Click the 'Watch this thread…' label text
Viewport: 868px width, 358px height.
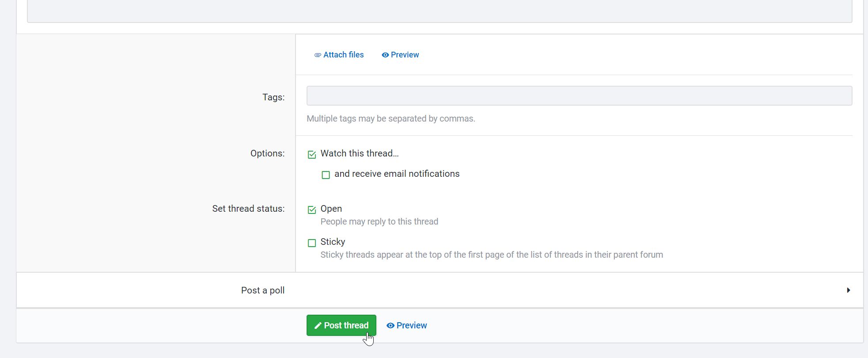[x=359, y=153]
